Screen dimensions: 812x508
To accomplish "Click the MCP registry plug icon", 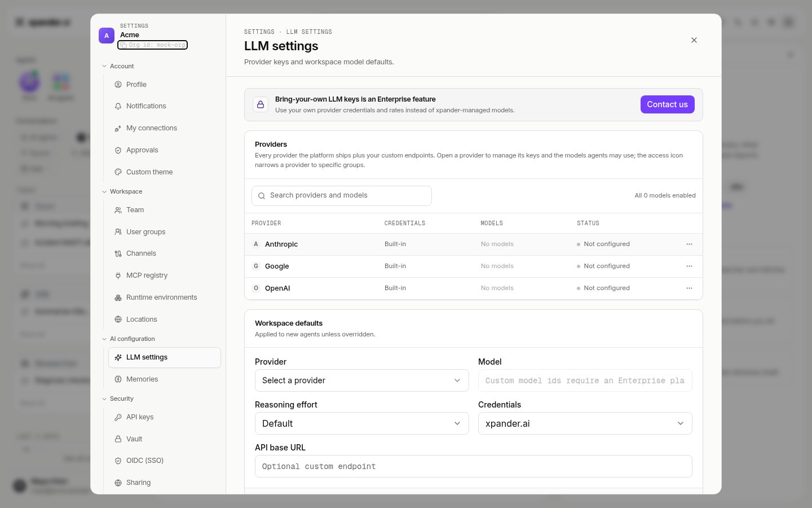I will [118, 275].
